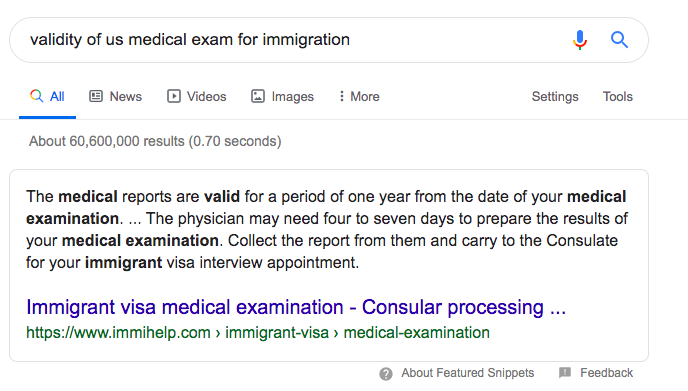
Task: Open the Tools filter menu
Action: 617,97
